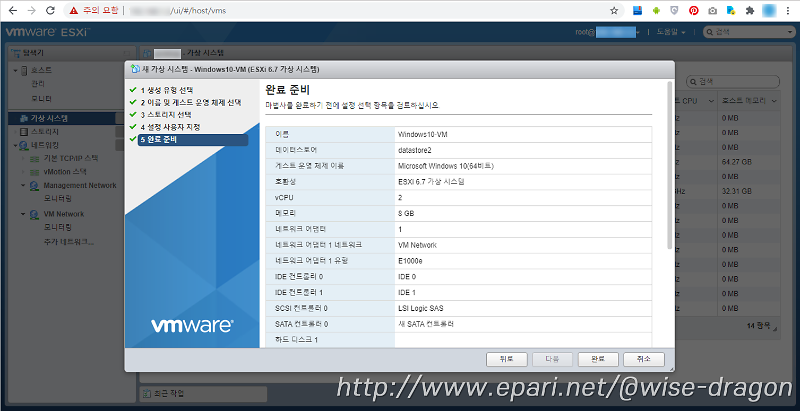800x411 pixels.
Task: Open the camera screenshot extension icon
Action: (x=712, y=10)
